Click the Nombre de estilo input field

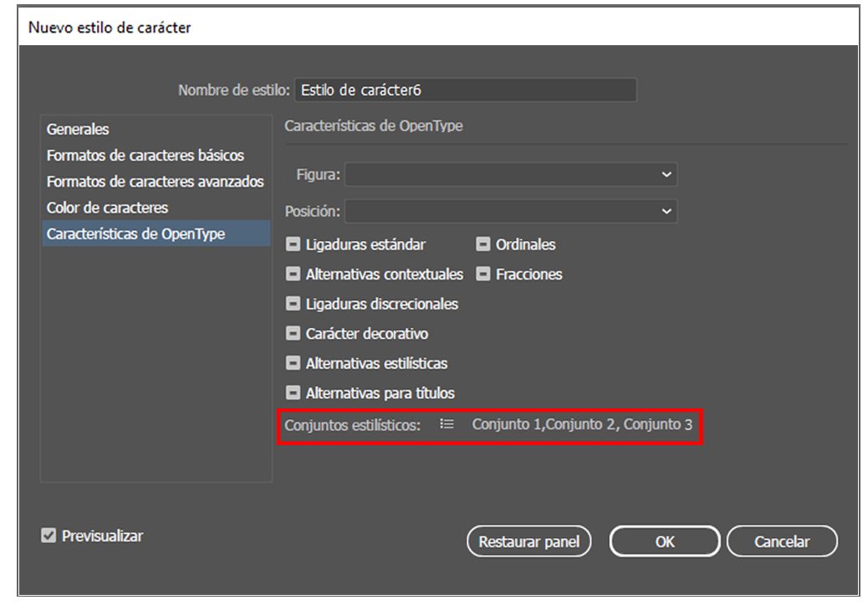(x=466, y=90)
